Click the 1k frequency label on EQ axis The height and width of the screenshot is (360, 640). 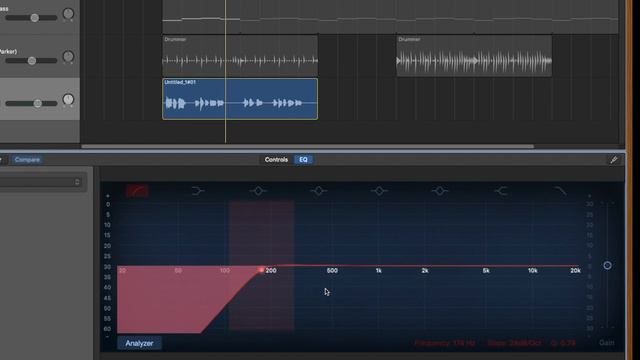pyautogui.click(x=379, y=271)
